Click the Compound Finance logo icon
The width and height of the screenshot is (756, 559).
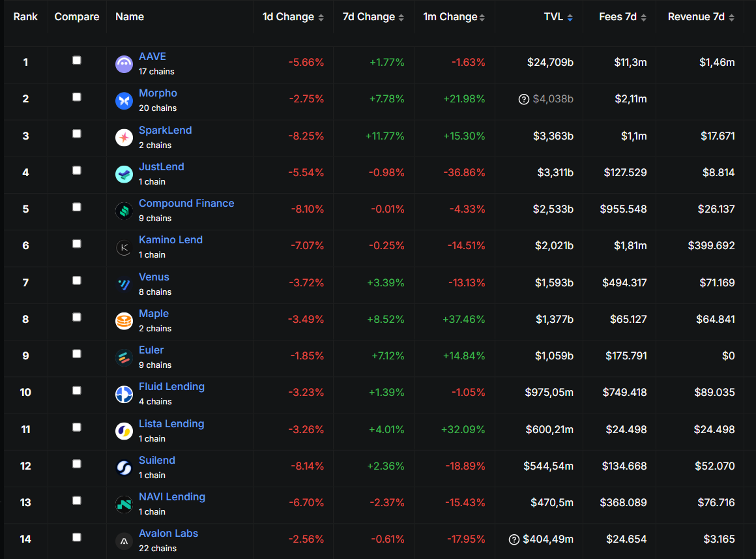(x=124, y=211)
